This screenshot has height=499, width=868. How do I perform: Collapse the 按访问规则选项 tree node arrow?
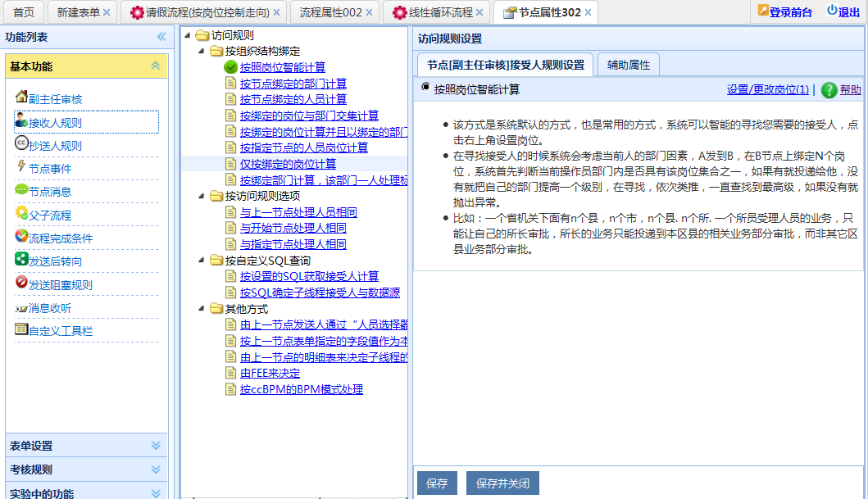point(202,196)
